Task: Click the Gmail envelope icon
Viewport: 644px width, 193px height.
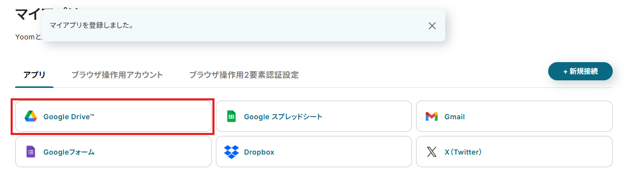Action: pyautogui.click(x=431, y=117)
